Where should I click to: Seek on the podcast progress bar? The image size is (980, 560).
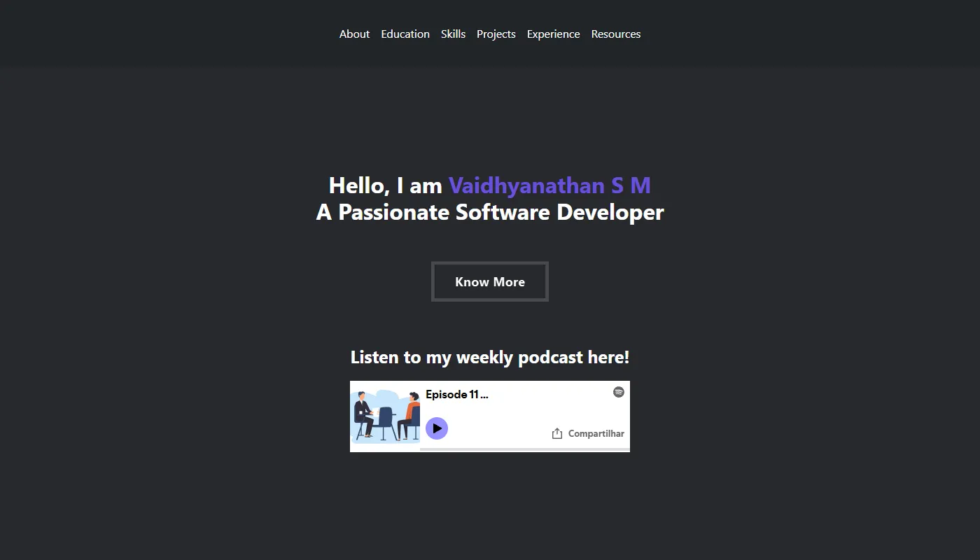point(525,449)
